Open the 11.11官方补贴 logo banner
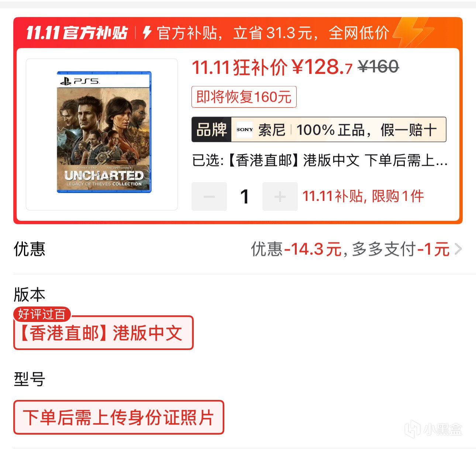Image resolution: width=476 pixels, height=449 pixels. click(77, 33)
